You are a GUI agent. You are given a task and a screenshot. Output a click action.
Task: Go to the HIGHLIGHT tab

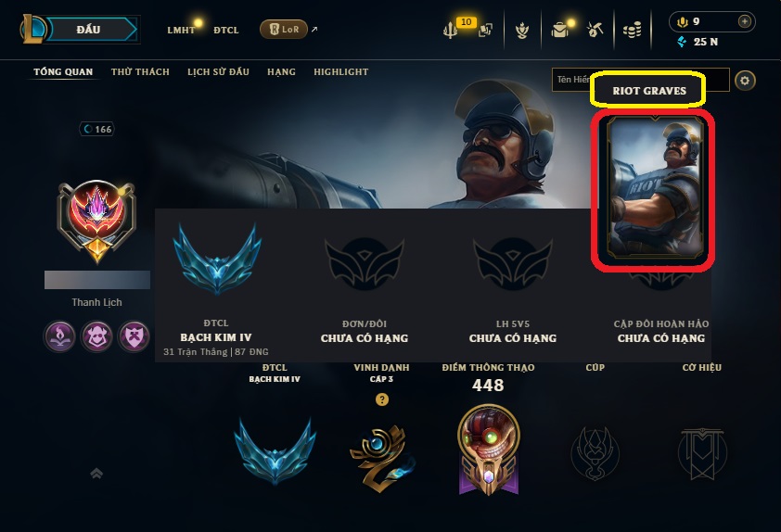[x=341, y=71]
